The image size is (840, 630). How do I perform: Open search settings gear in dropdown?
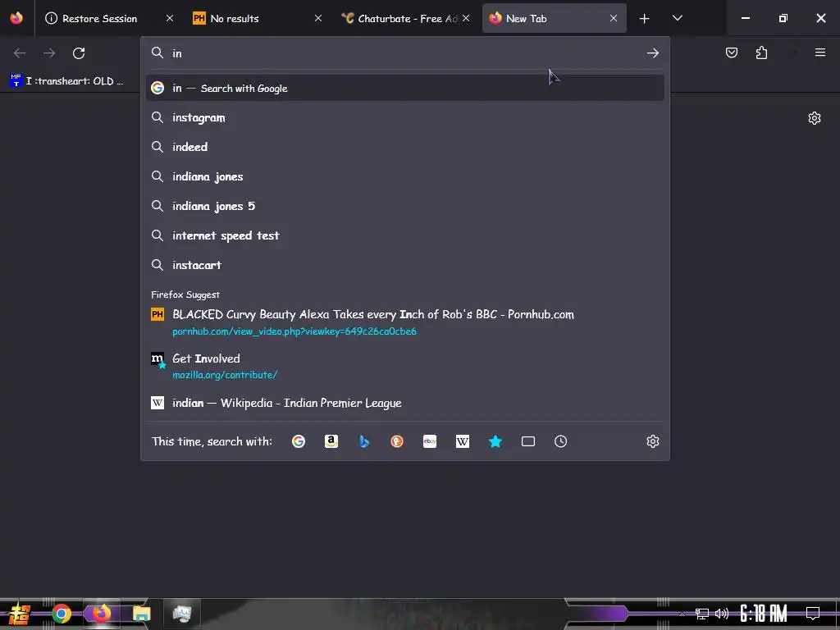[x=652, y=441]
